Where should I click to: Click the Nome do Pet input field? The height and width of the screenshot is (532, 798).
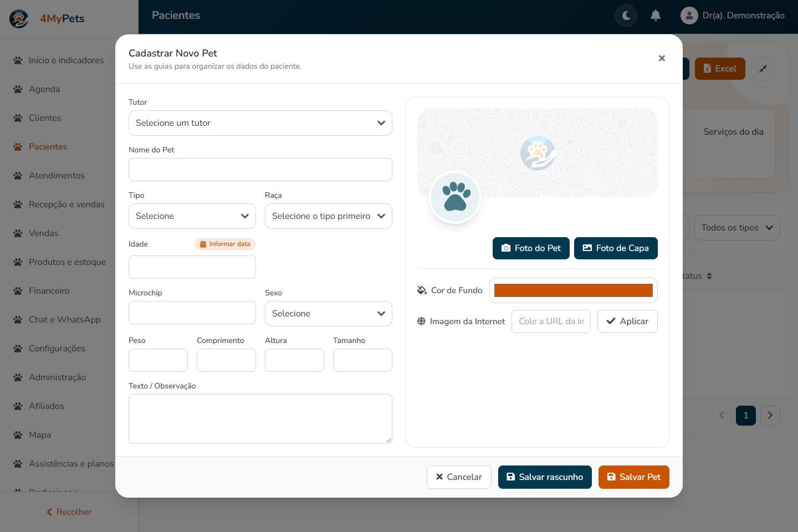tap(260, 170)
